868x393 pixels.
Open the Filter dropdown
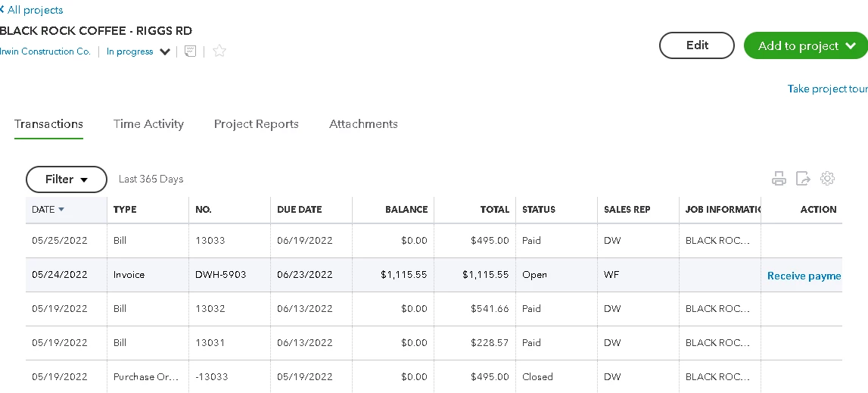click(67, 179)
